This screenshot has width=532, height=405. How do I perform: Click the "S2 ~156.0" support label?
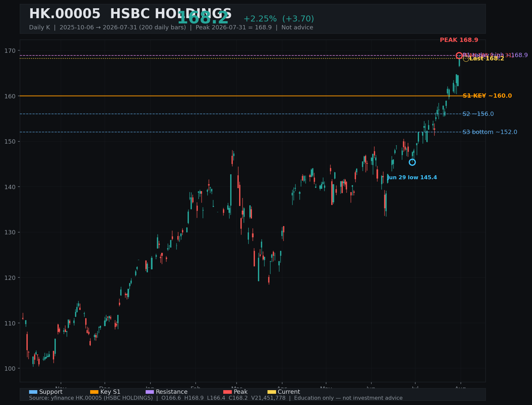478,114
